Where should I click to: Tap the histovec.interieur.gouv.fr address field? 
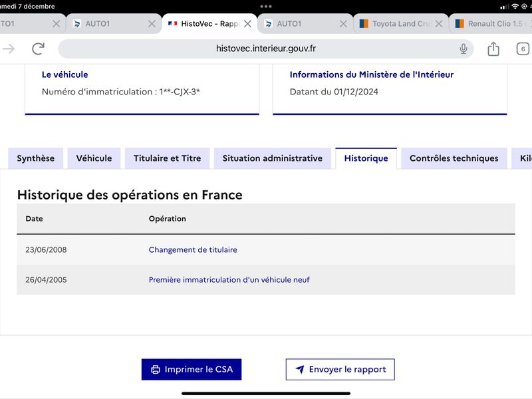tap(265, 49)
